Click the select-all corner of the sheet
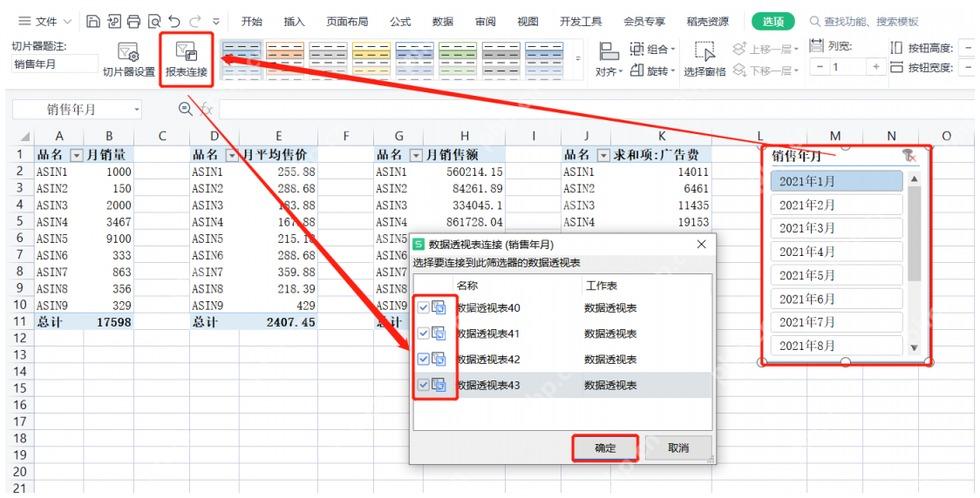The width and height of the screenshot is (980, 498). (x=25, y=136)
